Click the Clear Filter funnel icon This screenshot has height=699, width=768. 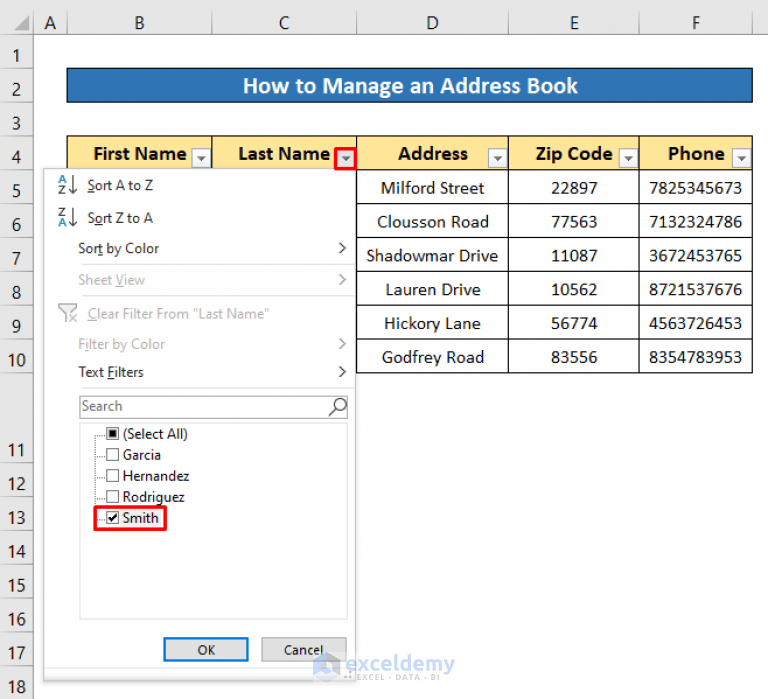pyautogui.click(x=68, y=313)
